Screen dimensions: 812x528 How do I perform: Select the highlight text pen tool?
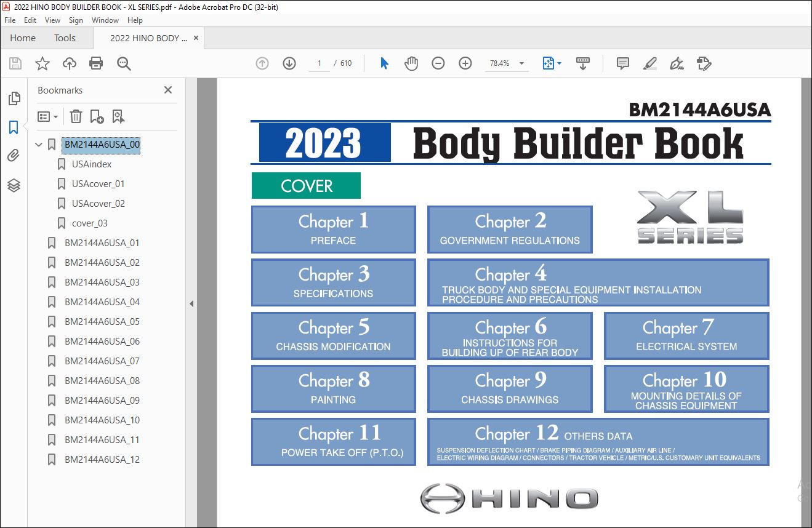(x=649, y=63)
